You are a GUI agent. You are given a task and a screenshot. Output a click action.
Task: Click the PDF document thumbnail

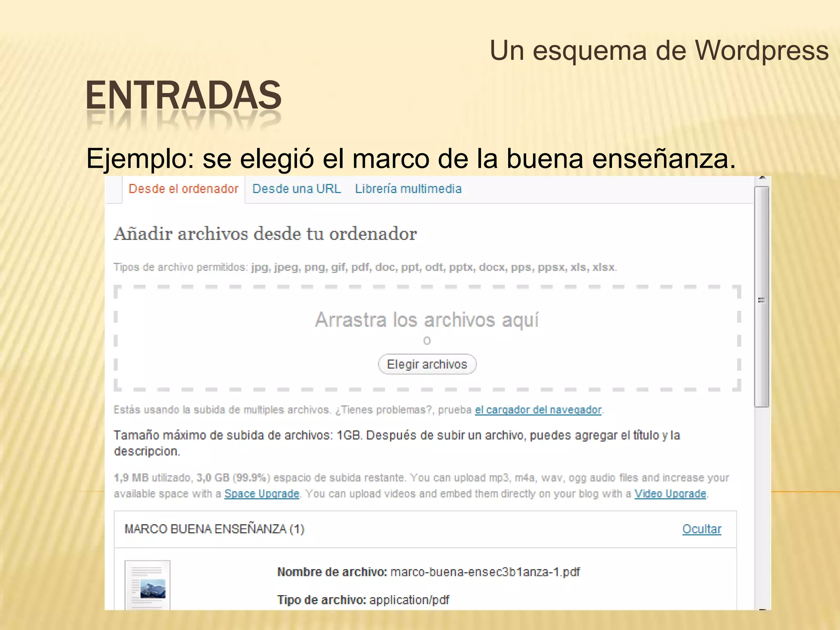[x=148, y=585]
